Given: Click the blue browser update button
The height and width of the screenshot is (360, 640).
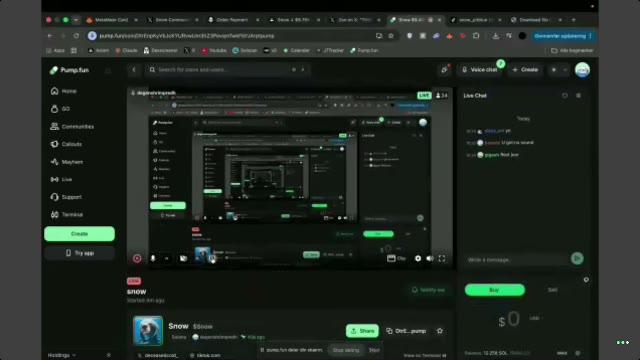Looking at the screenshot, I should click(x=563, y=36).
